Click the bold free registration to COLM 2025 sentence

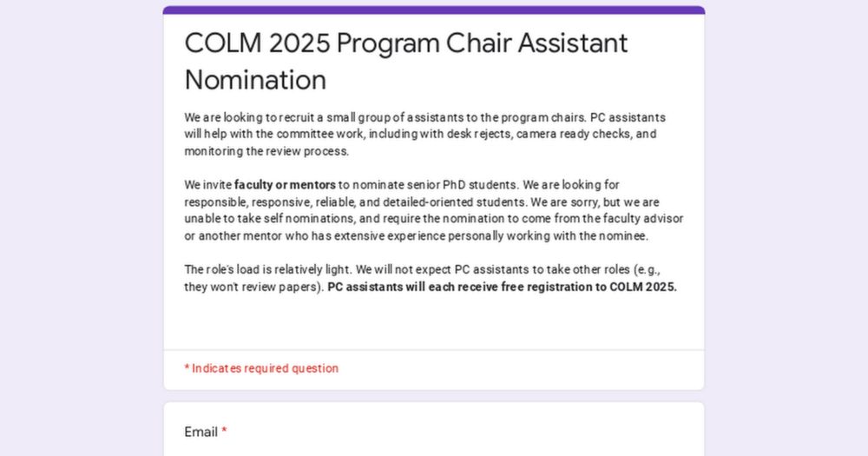[502, 287]
